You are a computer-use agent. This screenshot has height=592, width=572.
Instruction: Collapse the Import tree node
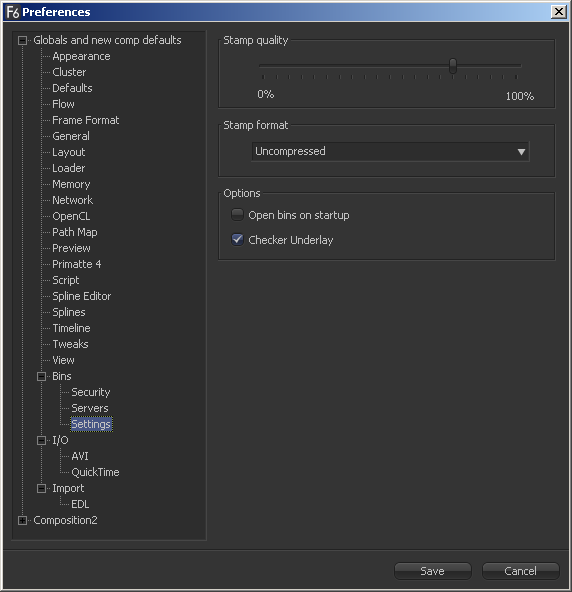coord(42,488)
